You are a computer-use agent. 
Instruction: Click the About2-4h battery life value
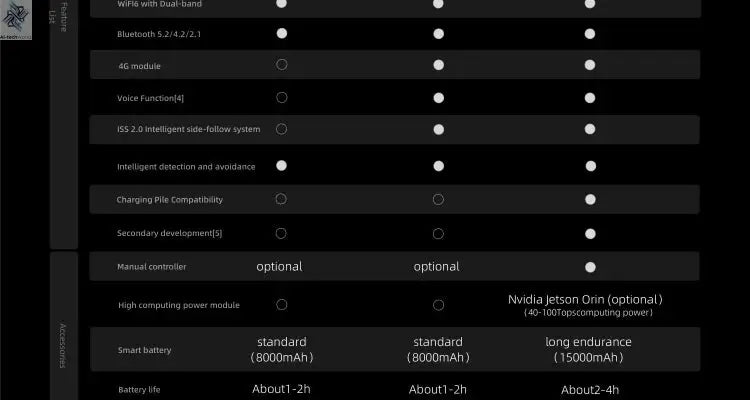point(590,390)
